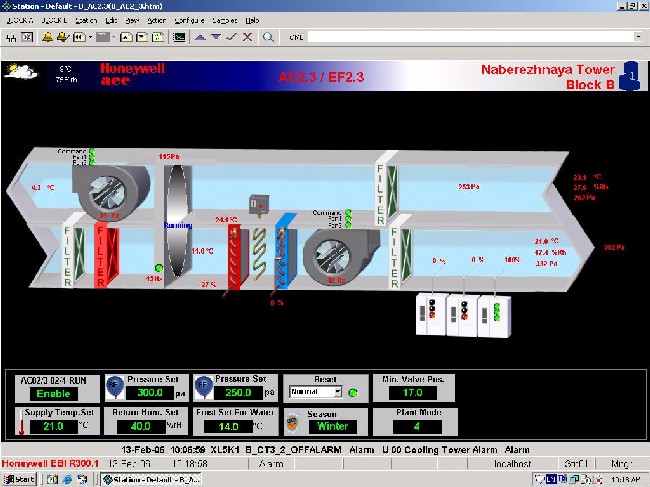Click the page up toolbar icon
This screenshot has height=487, width=650.
pos(126,37)
